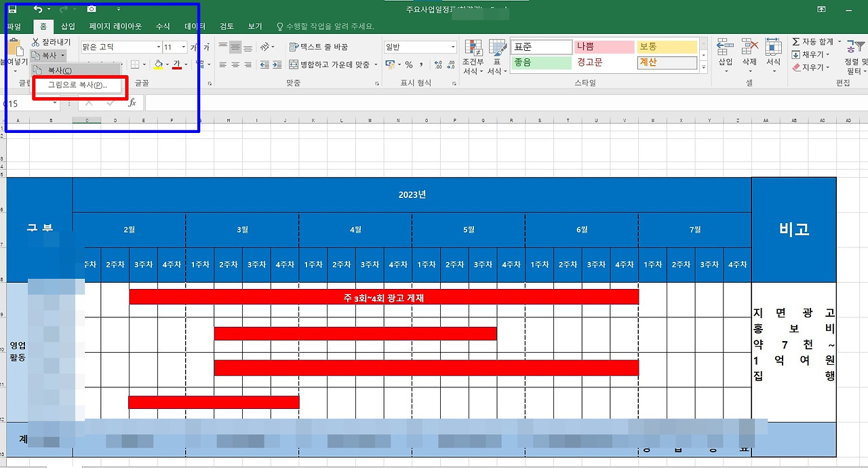This screenshot has height=468, width=868.
Task: Toggle middle vertical alignment
Action: pyautogui.click(x=235, y=47)
